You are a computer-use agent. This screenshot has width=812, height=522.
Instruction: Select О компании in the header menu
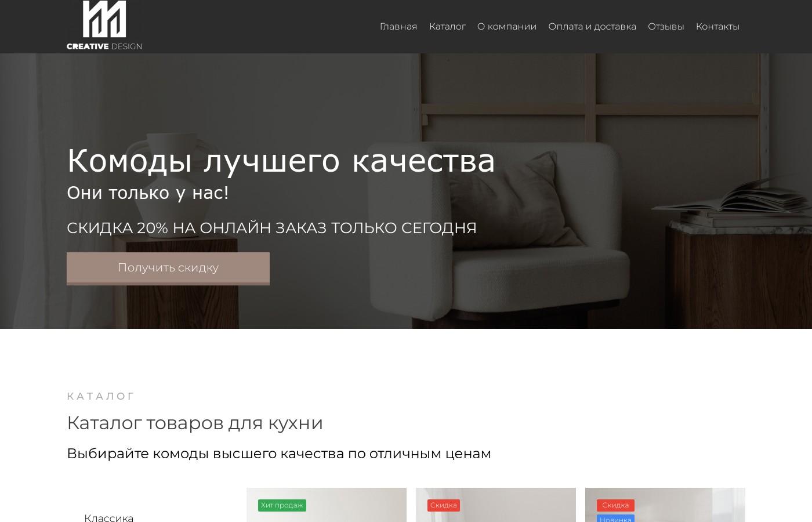(506, 26)
